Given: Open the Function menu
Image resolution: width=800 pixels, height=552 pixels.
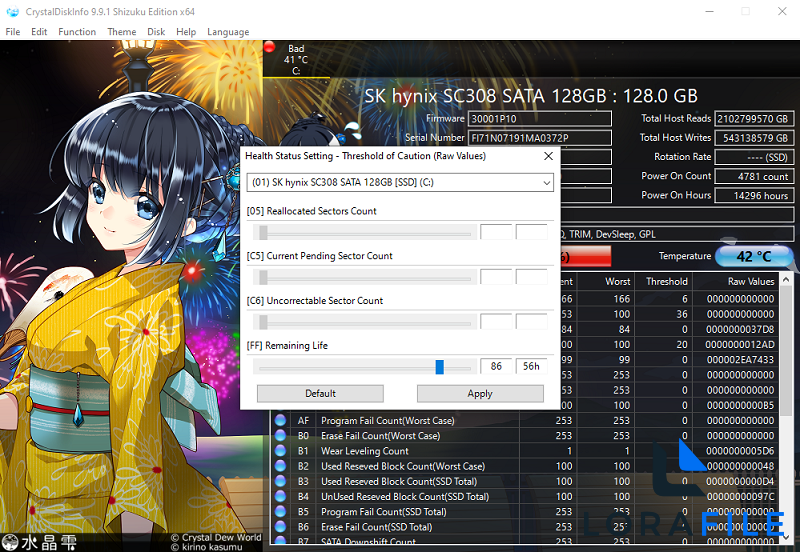Looking at the screenshot, I should coord(77,32).
